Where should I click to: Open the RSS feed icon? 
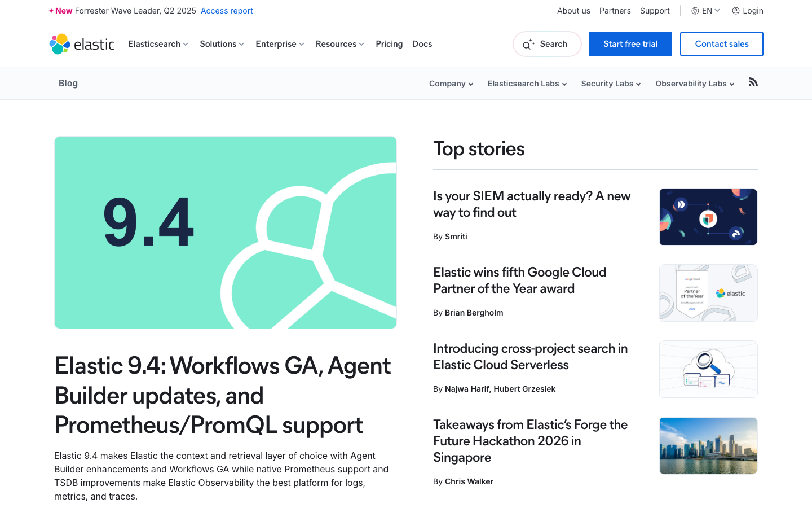tap(753, 82)
